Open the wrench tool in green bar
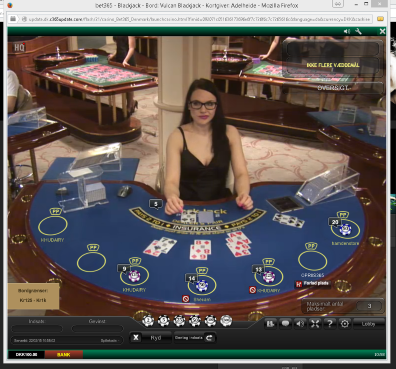 point(358,31)
